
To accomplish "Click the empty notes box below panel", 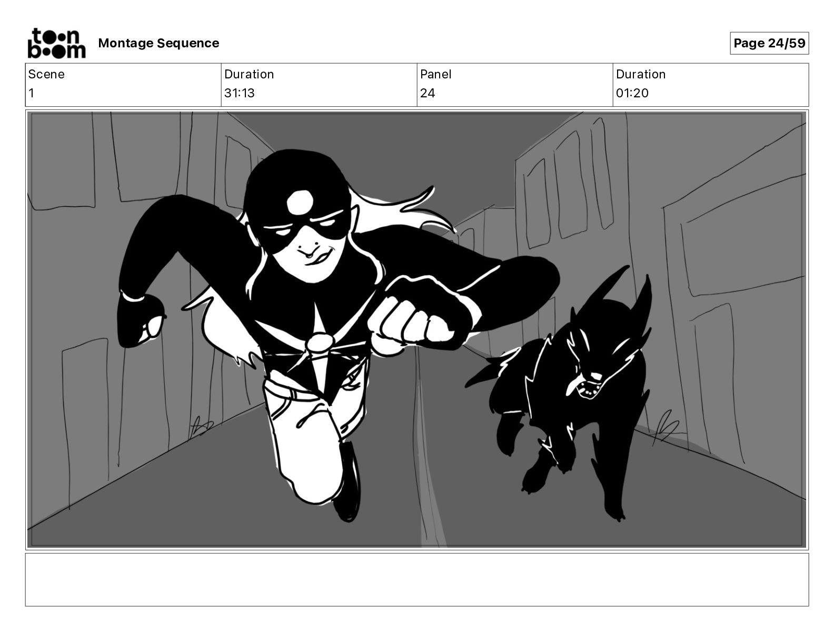I will 417,579.
